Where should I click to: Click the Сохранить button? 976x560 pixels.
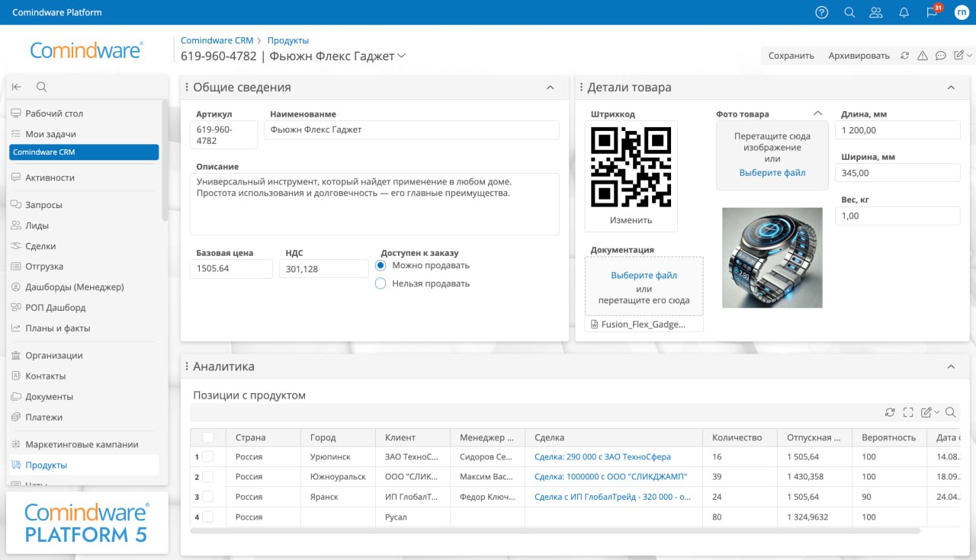pyautogui.click(x=791, y=56)
